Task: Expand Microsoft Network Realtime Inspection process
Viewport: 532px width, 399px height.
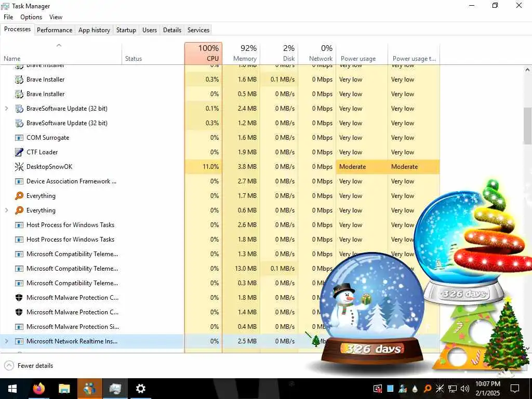Action: click(x=6, y=341)
